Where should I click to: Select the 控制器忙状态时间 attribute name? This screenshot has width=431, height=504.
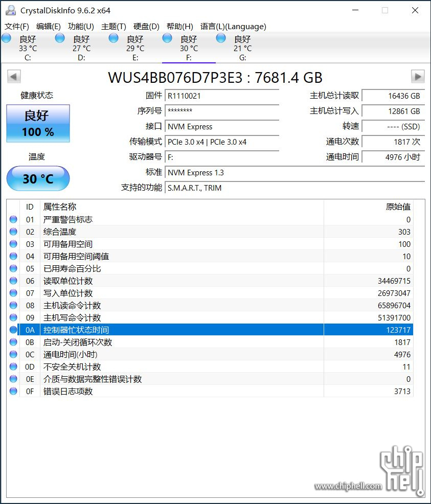76,330
